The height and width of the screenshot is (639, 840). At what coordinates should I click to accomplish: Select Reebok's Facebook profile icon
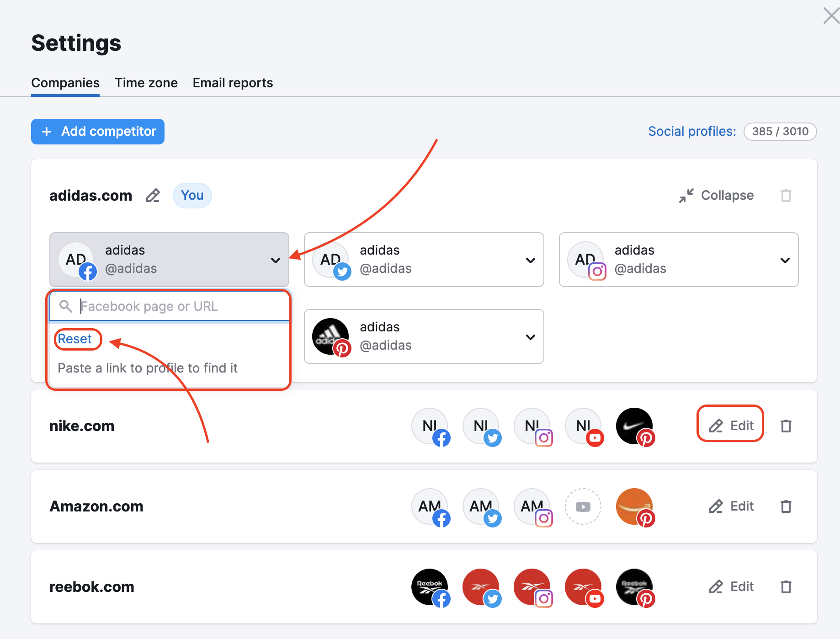(430, 587)
